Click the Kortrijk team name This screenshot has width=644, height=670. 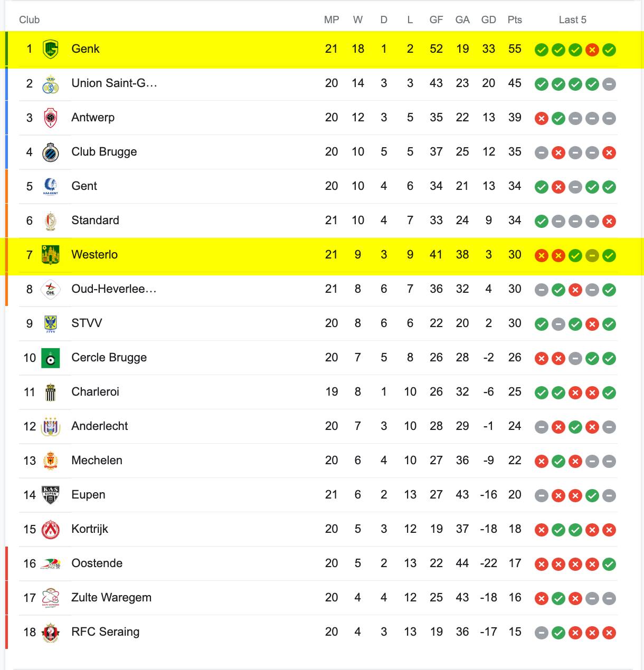click(90, 529)
